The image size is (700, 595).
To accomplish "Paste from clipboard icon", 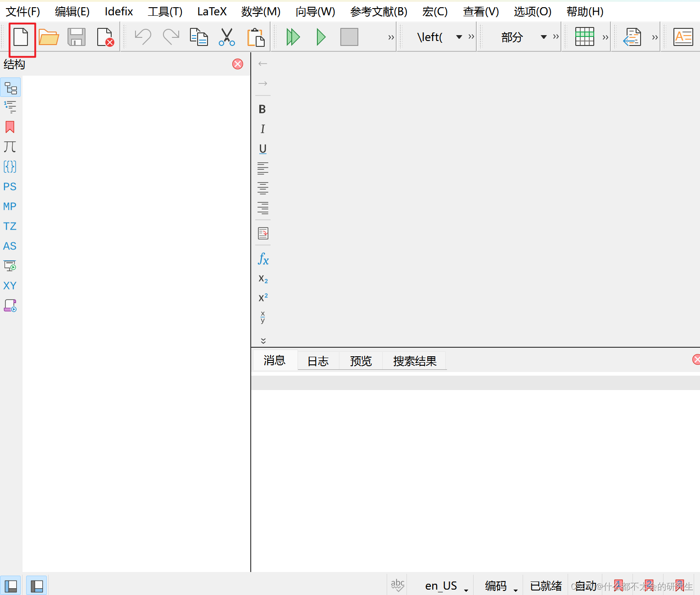I will pos(256,37).
